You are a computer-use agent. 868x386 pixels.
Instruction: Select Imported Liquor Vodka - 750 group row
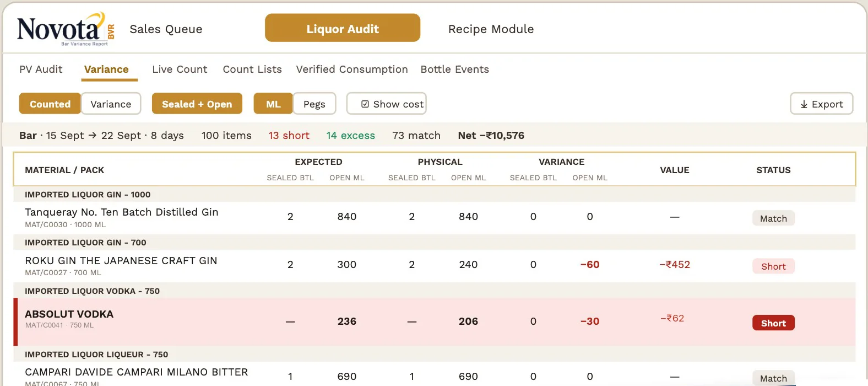(x=435, y=291)
